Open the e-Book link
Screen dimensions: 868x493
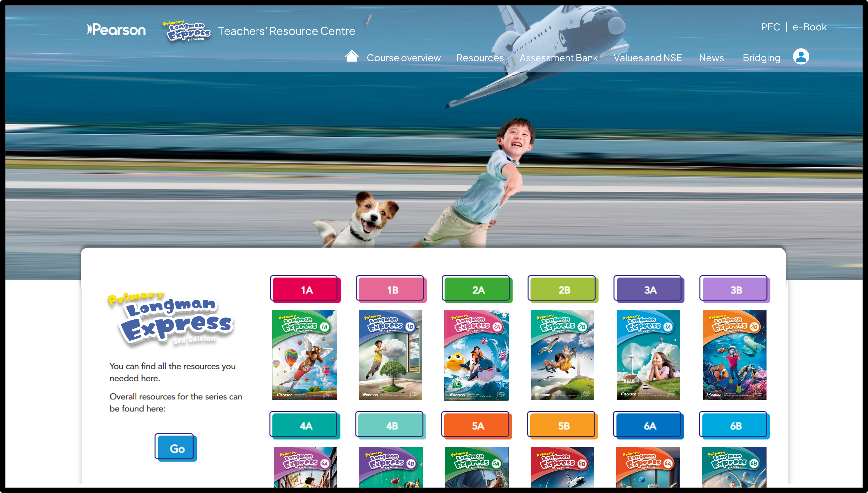pos(809,27)
